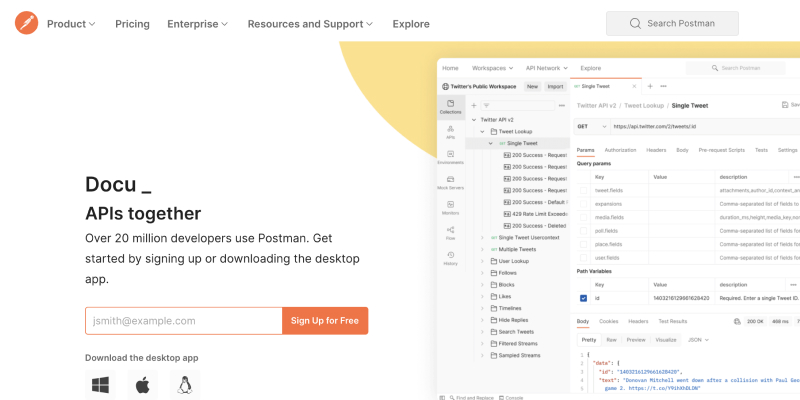Image resolution: width=800 pixels, height=400 pixels.
Task: Toggle the sidebar icon in the status bar
Action: point(442,397)
